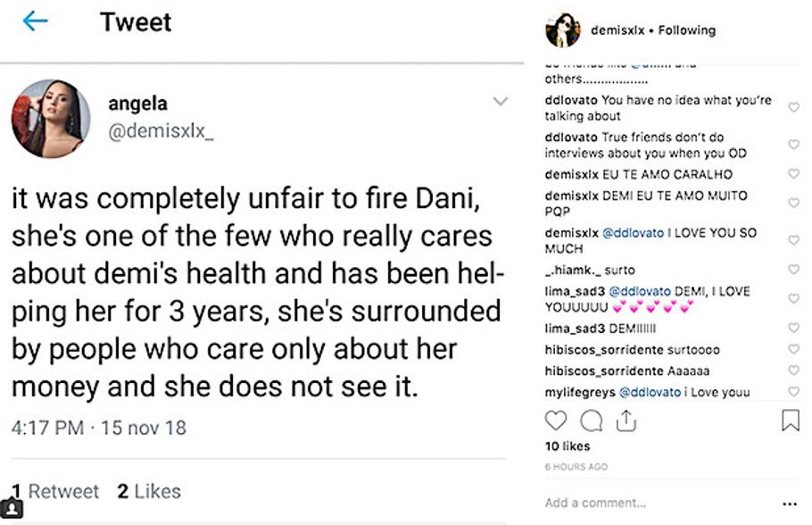Open demisxlx Instagram profile avatar
Screen dimensions: 812x525
pyautogui.click(x=562, y=30)
